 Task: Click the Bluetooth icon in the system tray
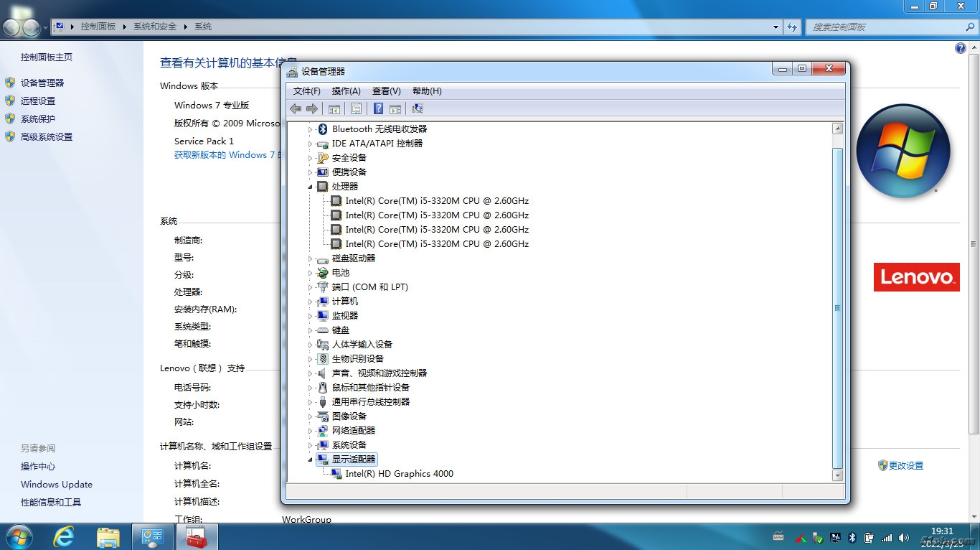(852, 537)
